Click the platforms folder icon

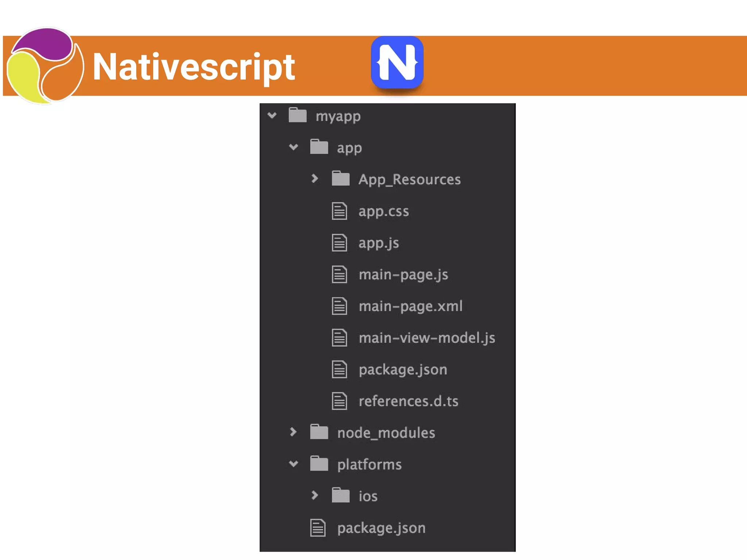(319, 463)
